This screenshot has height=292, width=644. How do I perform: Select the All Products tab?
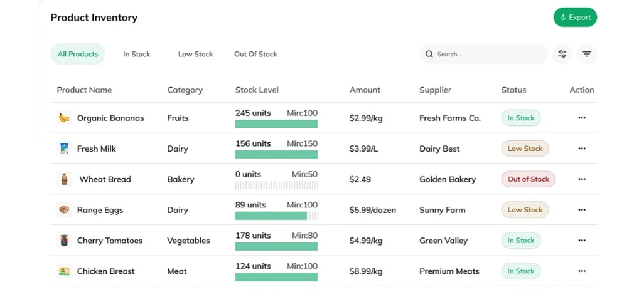pos(78,54)
